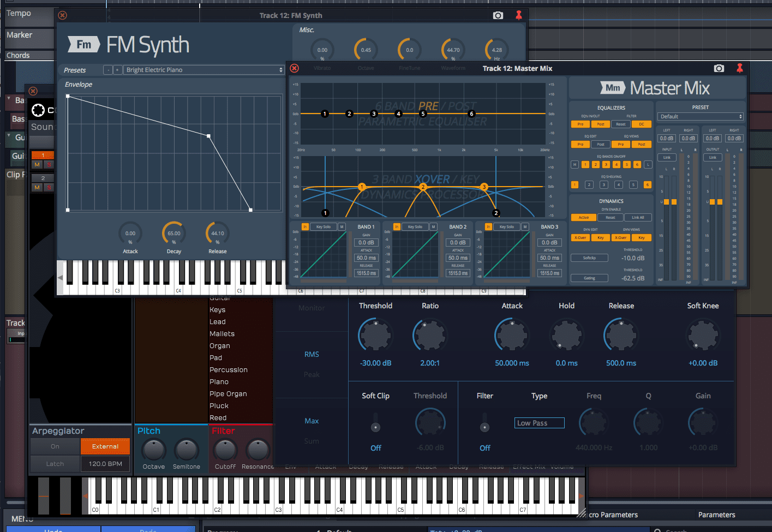Screen dimensions: 772x532
Task: Click the minus preset stepper icon on FM Synth
Action: pyautogui.click(x=107, y=70)
